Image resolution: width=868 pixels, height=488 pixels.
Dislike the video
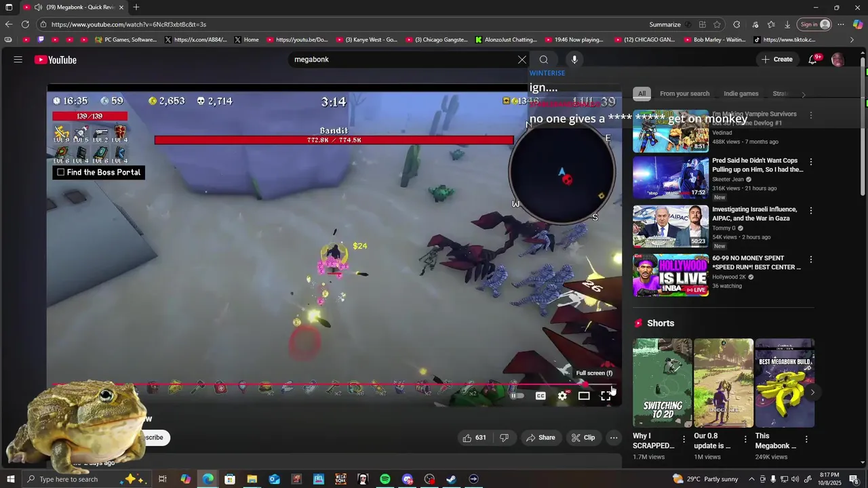coord(504,438)
